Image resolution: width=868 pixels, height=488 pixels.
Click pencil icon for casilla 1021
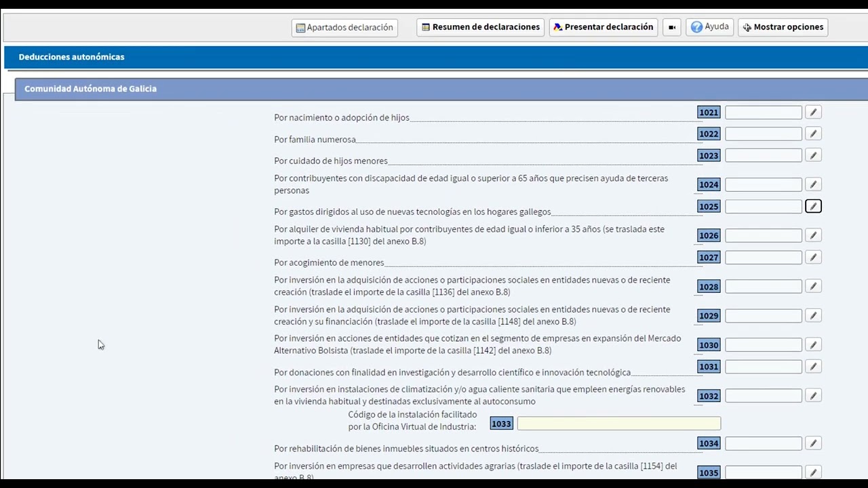coord(813,113)
